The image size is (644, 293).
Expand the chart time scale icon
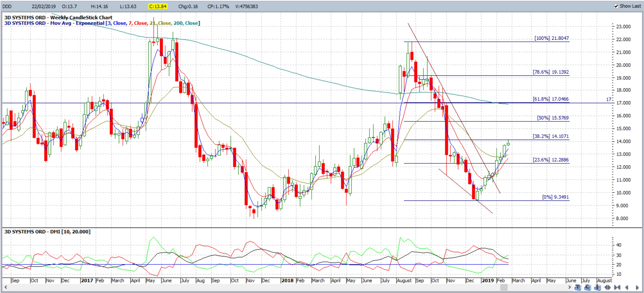(608, 287)
